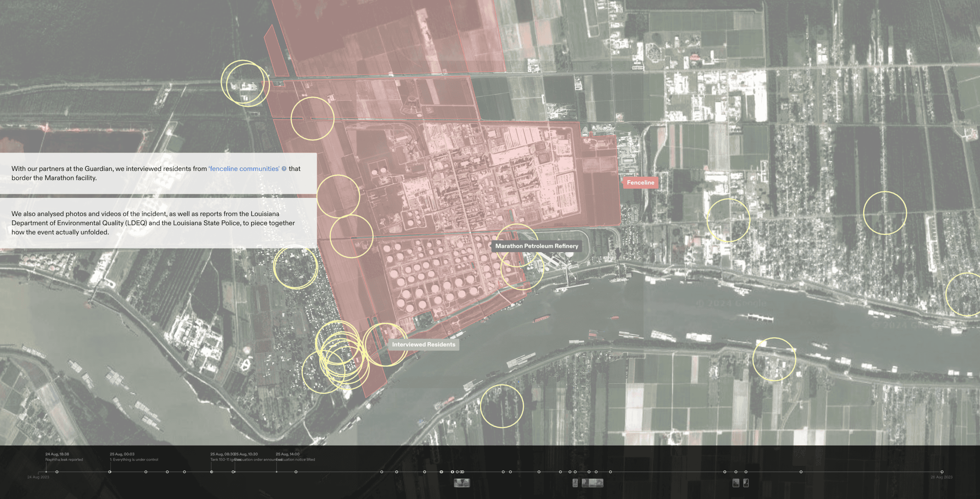The height and width of the screenshot is (499, 980).
Task: Click the Marathon Petroleum Refinery label
Action: point(537,246)
